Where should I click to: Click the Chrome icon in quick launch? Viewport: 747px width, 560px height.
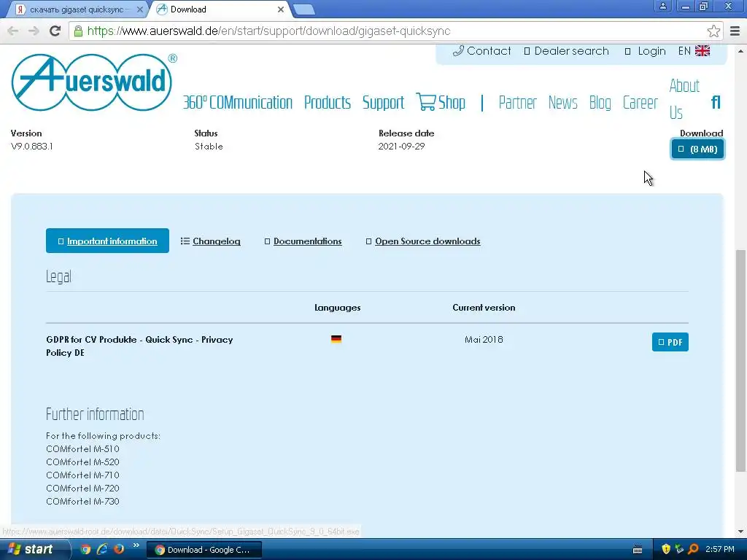point(86,549)
